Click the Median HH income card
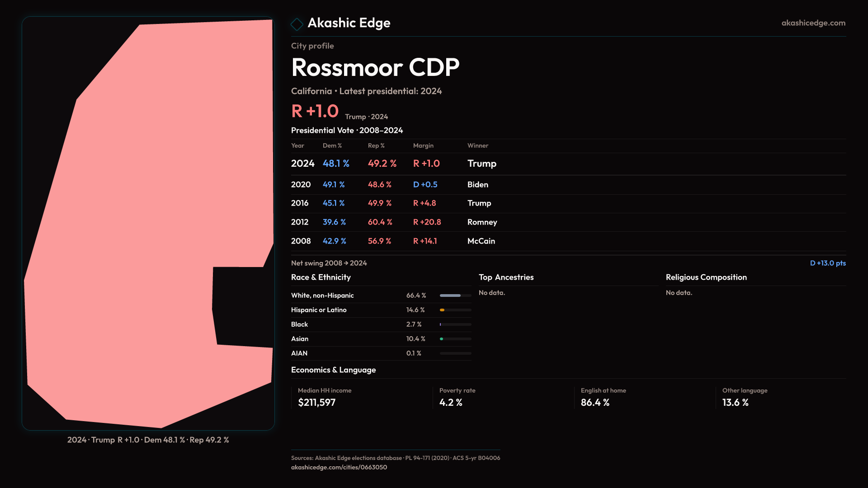 click(325, 397)
